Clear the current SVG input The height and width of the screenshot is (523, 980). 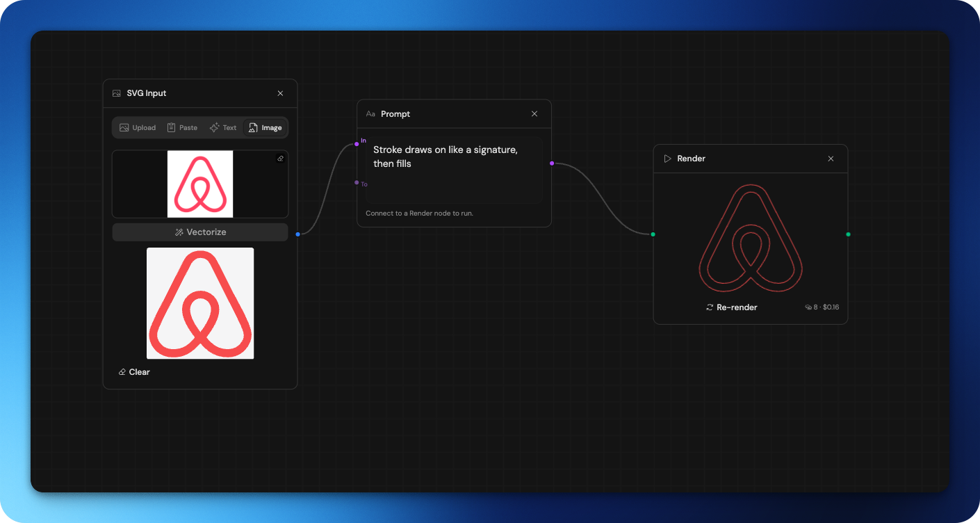click(x=133, y=371)
